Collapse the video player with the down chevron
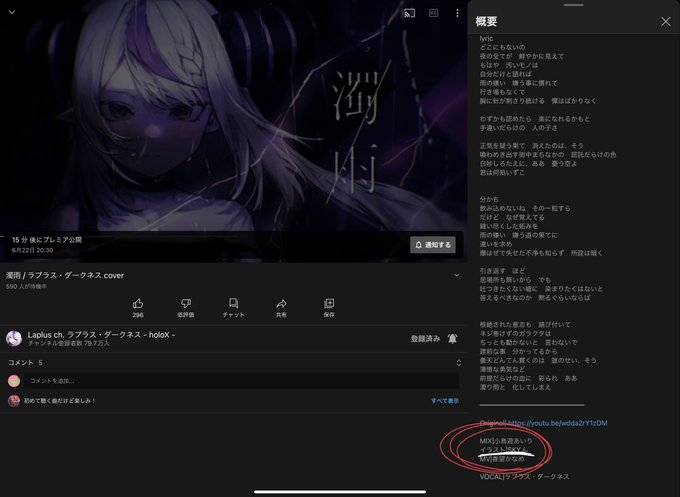 pyautogui.click(x=12, y=12)
